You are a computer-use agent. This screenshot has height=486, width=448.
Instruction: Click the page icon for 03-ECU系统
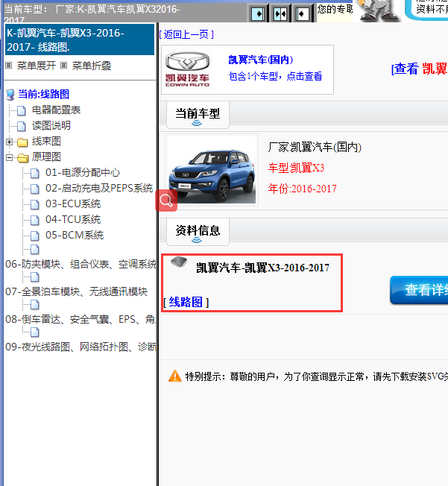point(35,204)
